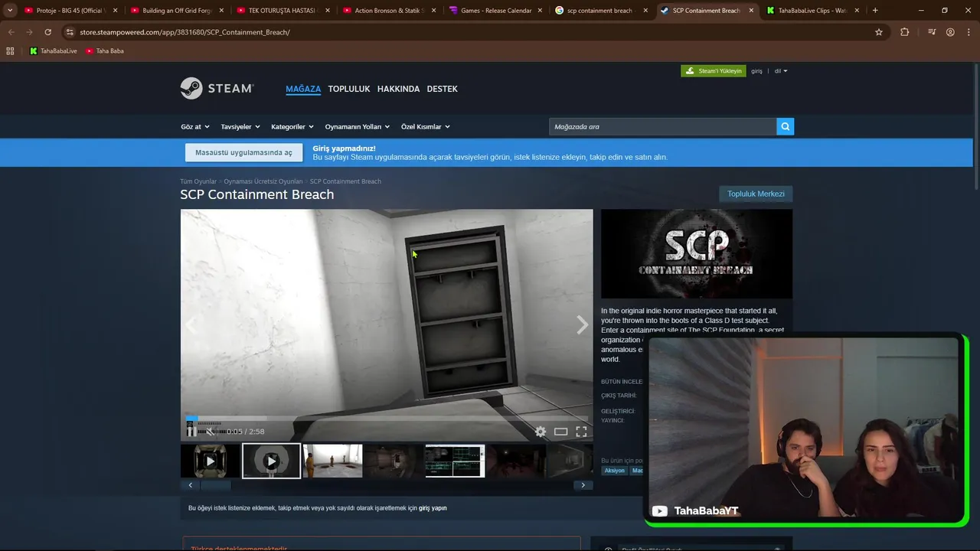Open the tab search dropdown arrow
Image resolution: width=980 pixels, height=551 pixels.
coord(10,11)
